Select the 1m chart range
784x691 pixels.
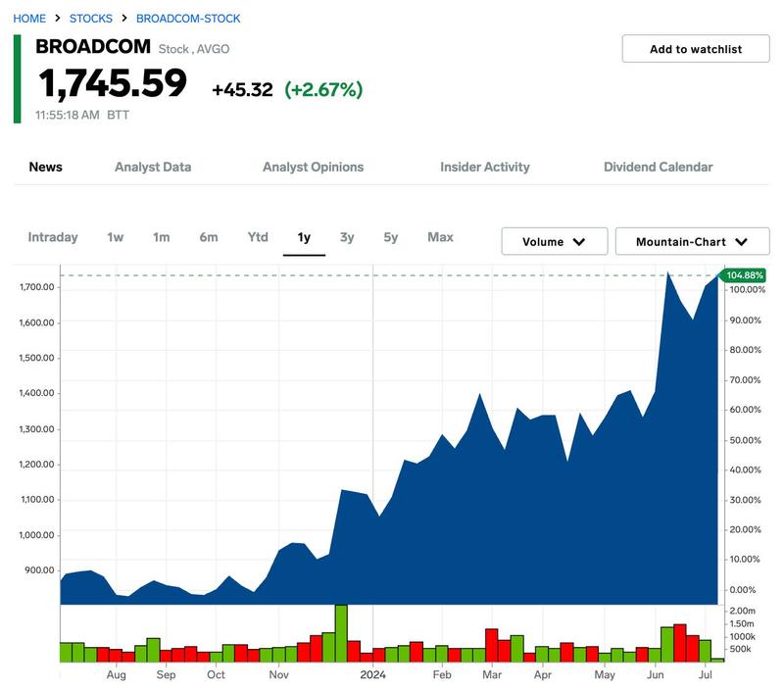click(161, 237)
